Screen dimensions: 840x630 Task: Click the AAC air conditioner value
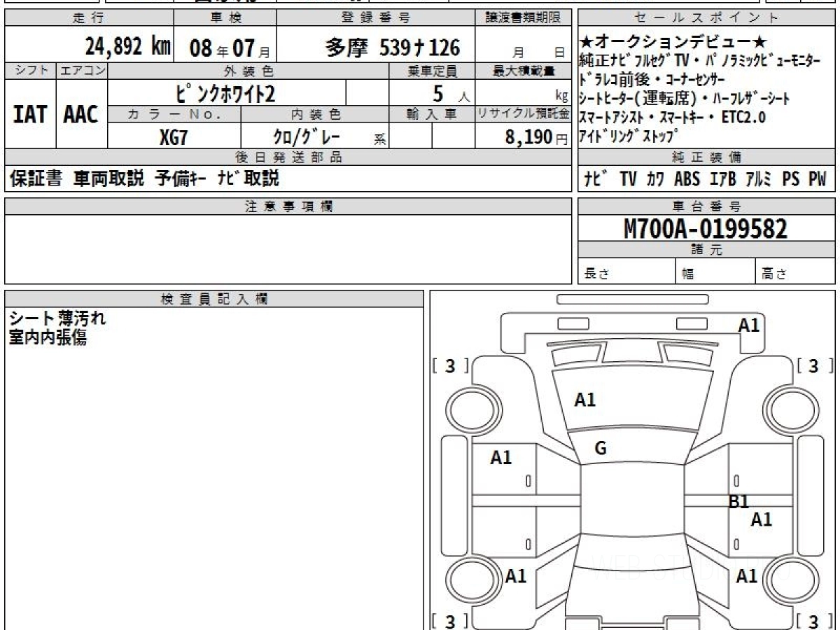(81, 114)
